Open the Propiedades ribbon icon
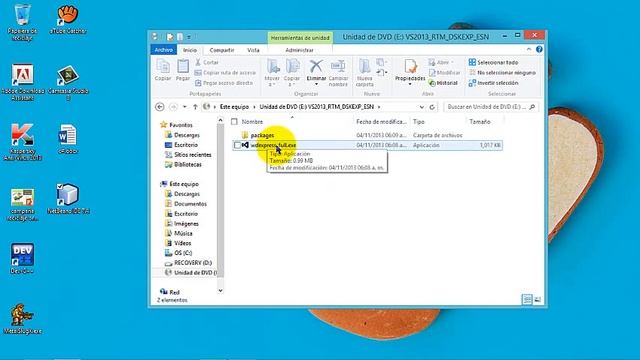This screenshot has height=360, width=640. [x=410, y=67]
